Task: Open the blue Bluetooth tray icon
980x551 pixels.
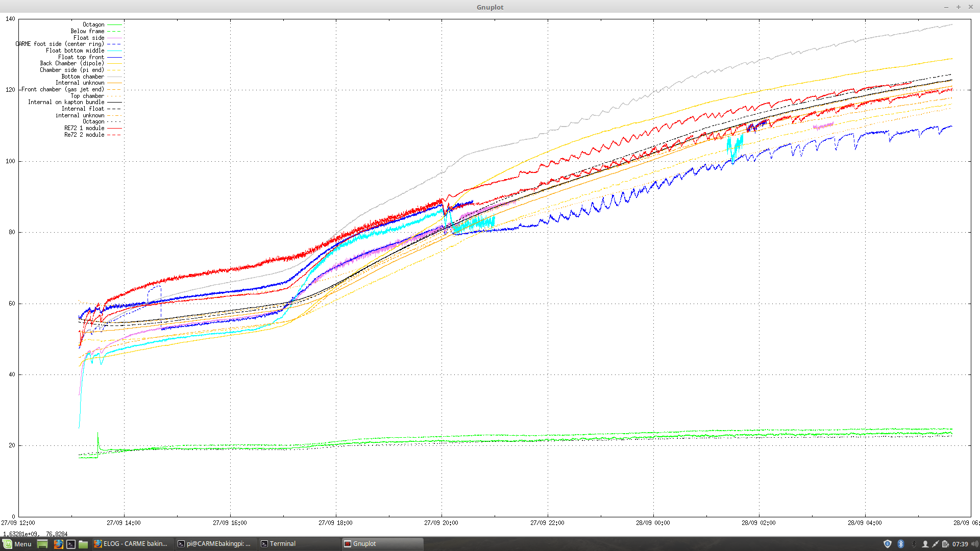Action: click(x=901, y=544)
